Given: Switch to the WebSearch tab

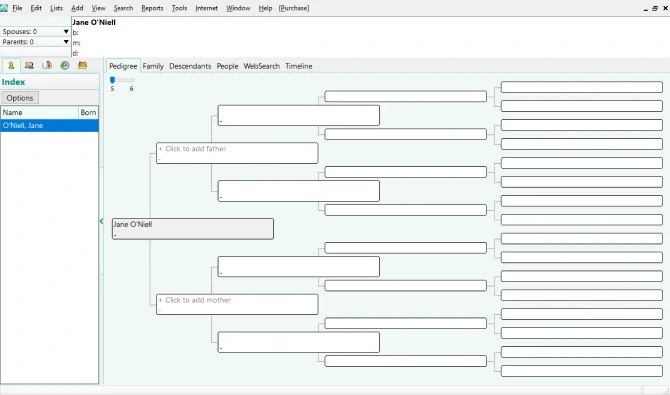Looking at the screenshot, I should point(262,66).
